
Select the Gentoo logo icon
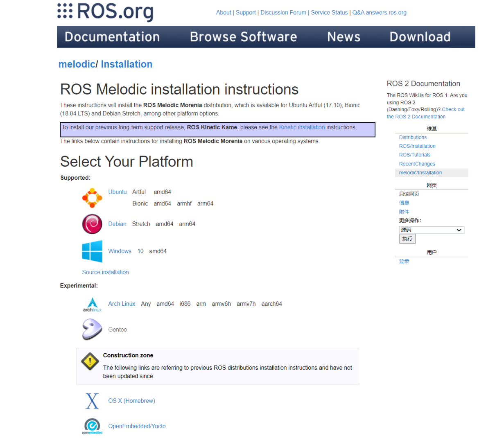(91, 330)
